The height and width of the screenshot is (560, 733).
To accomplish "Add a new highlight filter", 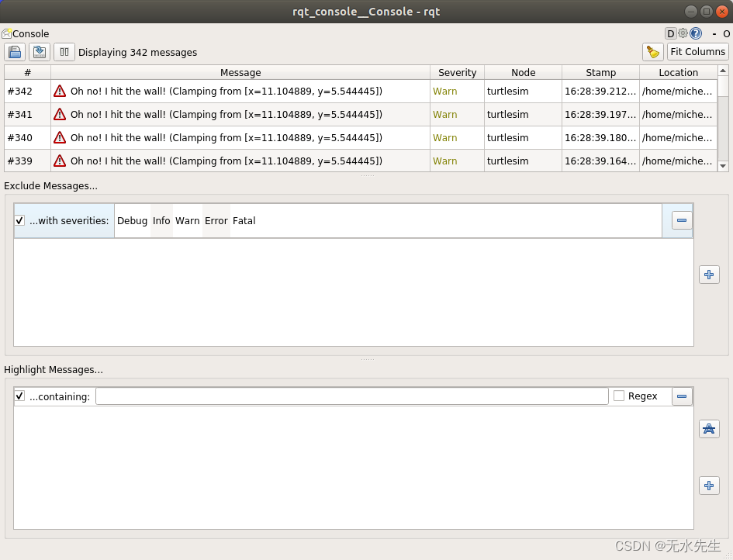I will 709,486.
